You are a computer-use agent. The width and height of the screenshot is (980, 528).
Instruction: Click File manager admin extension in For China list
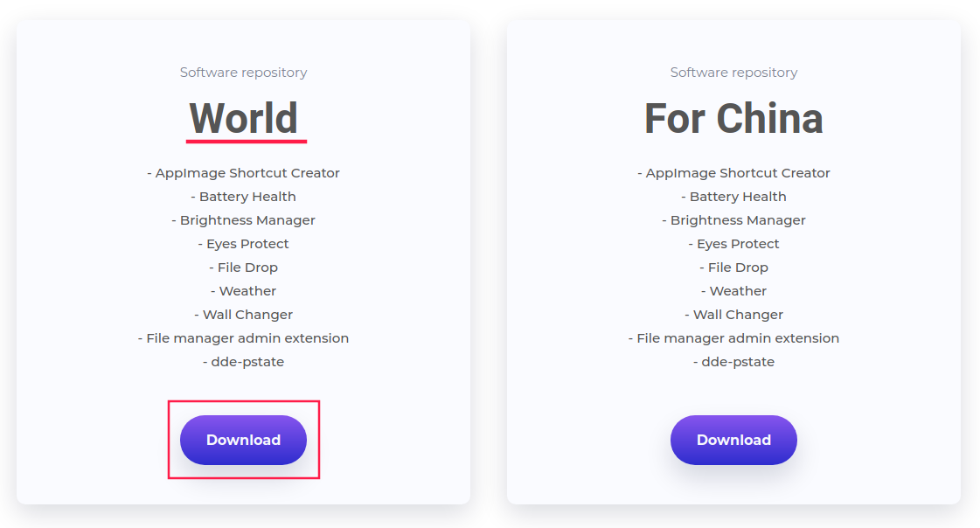click(733, 338)
